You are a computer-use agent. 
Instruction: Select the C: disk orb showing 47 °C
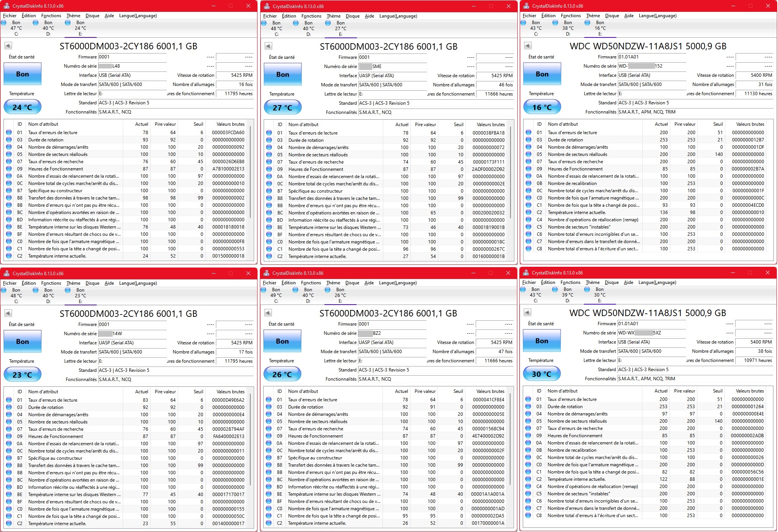pos(4,23)
